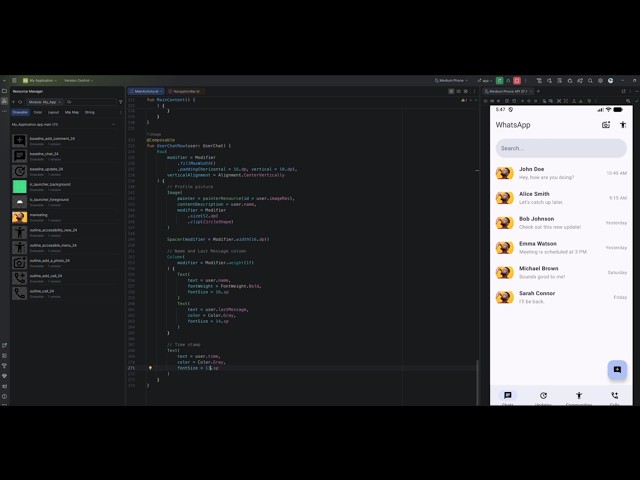Open the Emma Watson chat row
The height and width of the screenshot is (480, 640).
pyautogui.click(x=561, y=248)
